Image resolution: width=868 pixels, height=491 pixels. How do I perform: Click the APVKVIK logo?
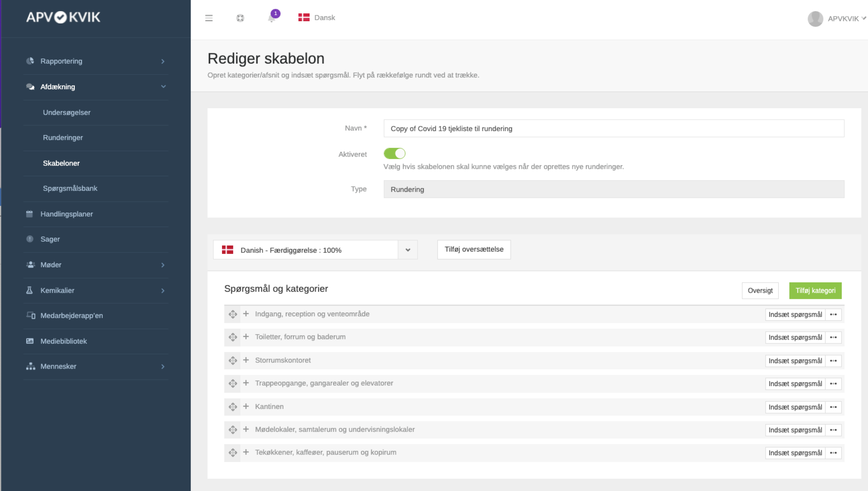[63, 17]
